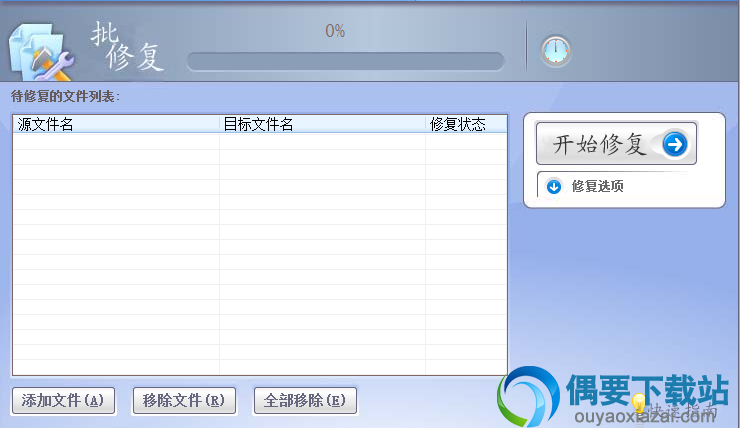Image resolution: width=740 pixels, height=428 pixels.
Task: Expand the 修复选项 panel
Action: [554, 186]
